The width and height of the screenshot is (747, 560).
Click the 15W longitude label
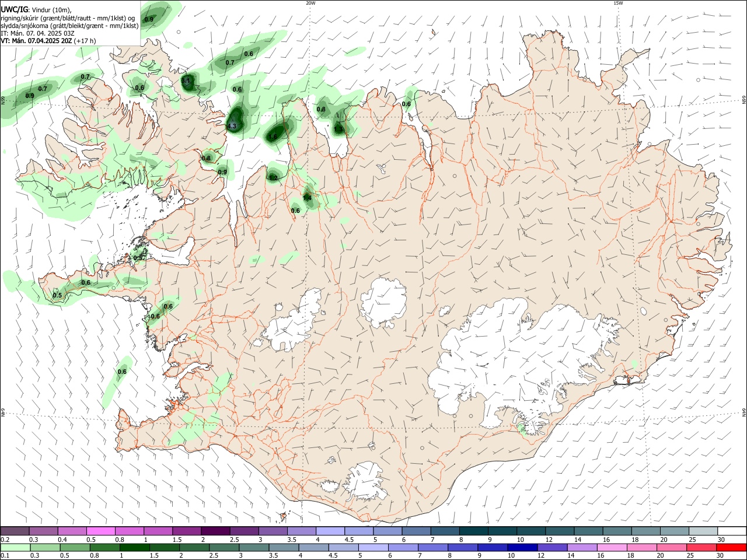coord(618,3)
